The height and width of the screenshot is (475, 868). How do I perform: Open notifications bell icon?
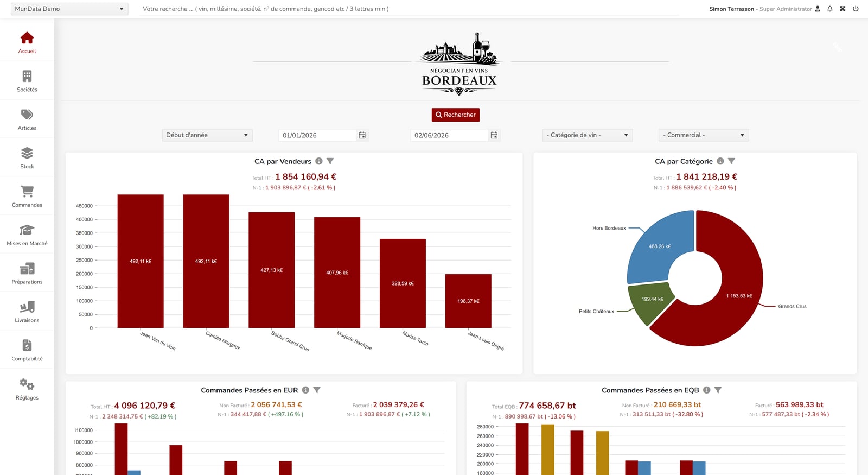[x=830, y=9]
